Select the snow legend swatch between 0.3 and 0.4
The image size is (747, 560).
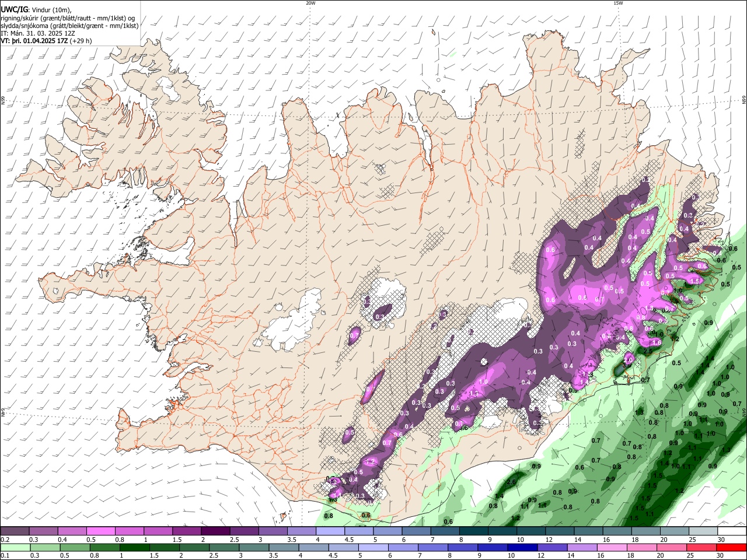coord(43,531)
